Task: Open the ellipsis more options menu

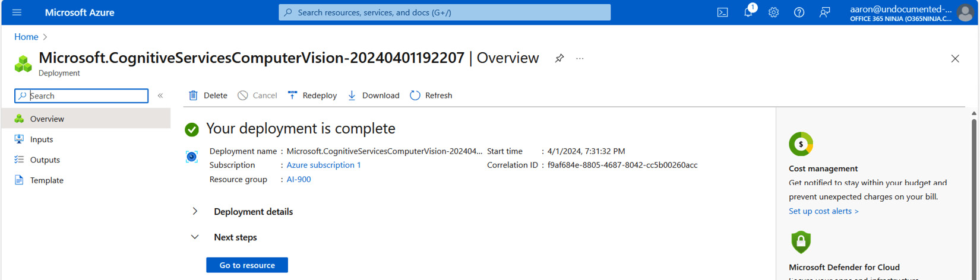Action: click(x=580, y=58)
